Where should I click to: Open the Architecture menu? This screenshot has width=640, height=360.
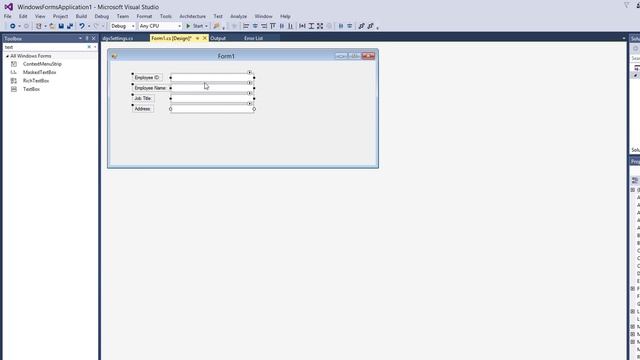pos(193,16)
